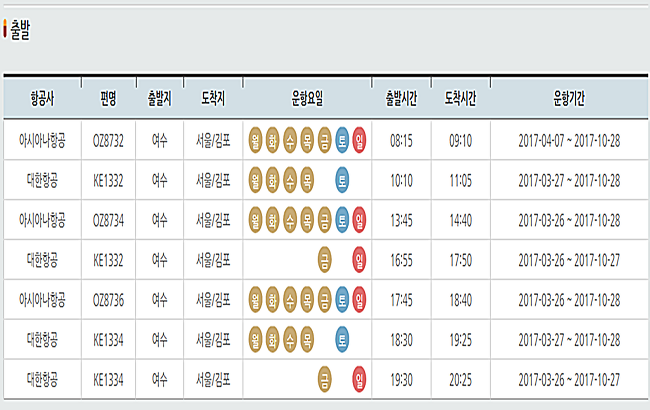Click 여수 in the OZ8732 row
Viewport: 650px width, 410px height.
pyautogui.click(x=160, y=141)
